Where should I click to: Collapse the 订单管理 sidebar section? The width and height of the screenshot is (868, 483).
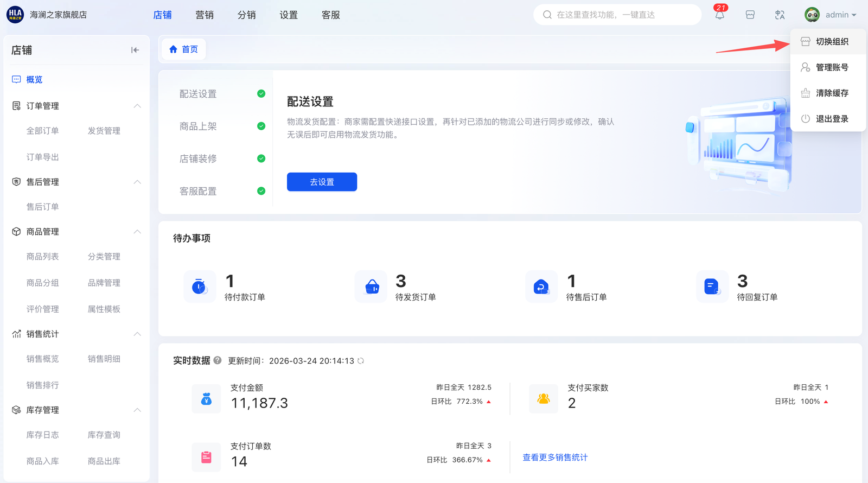click(x=137, y=106)
